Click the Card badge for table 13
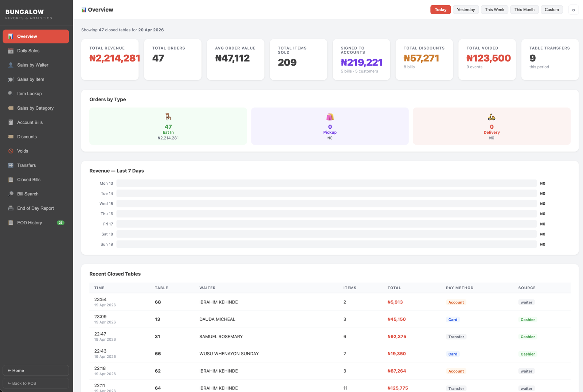Screen dimensions: 583x392 (453, 320)
